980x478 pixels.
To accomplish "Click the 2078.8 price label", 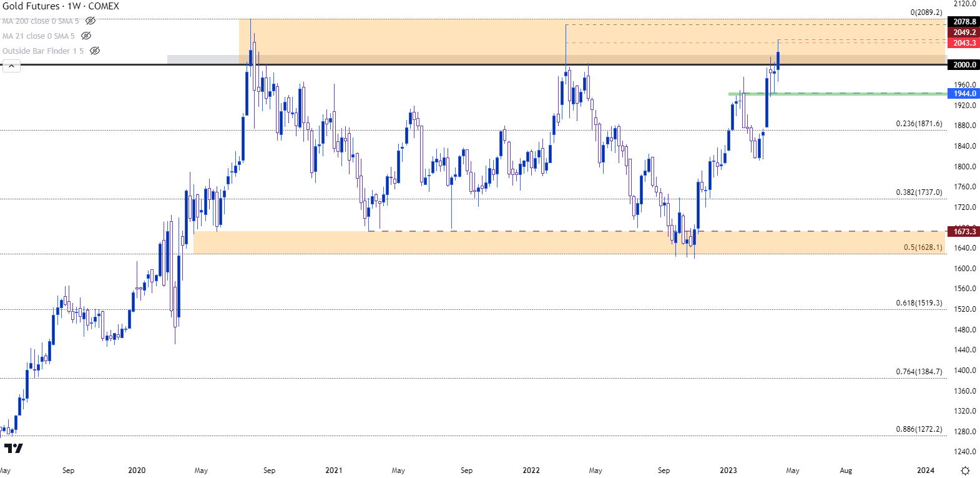I will tap(964, 21).
